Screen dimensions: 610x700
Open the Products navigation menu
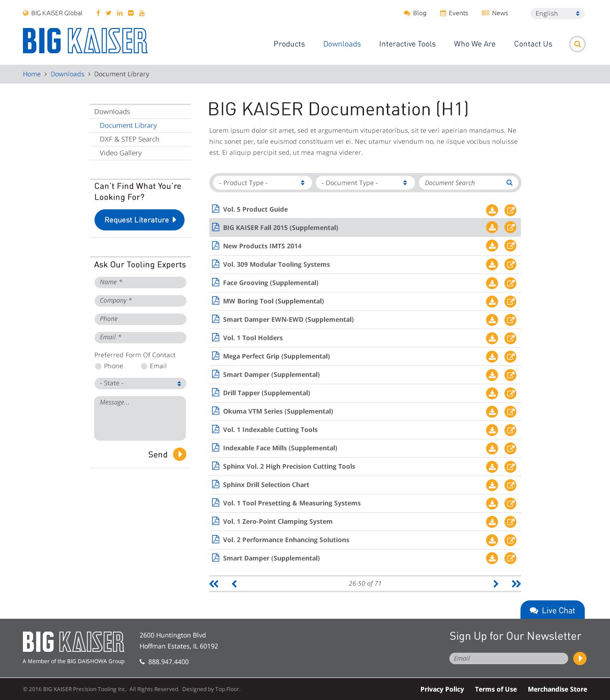click(x=289, y=44)
